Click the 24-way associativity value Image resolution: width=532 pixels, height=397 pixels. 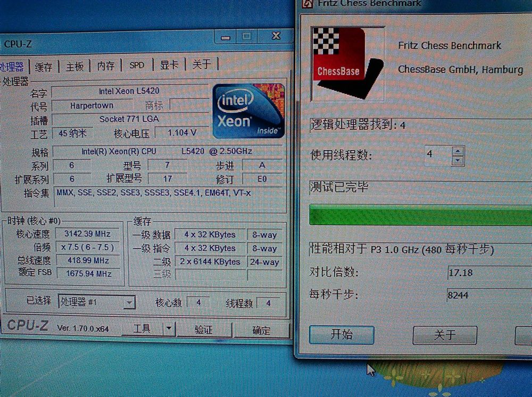pyautogui.click(x=264, y=262)
